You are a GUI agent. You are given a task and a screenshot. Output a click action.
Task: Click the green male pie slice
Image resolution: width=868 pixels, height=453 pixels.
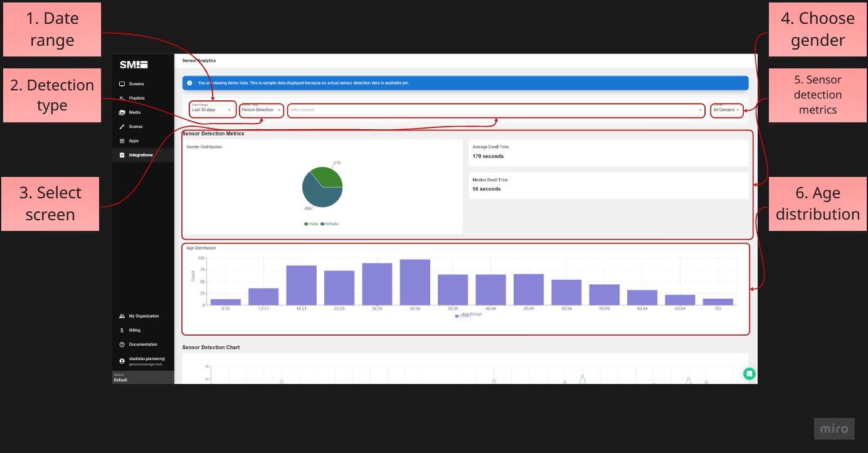(x=328, y=177)
